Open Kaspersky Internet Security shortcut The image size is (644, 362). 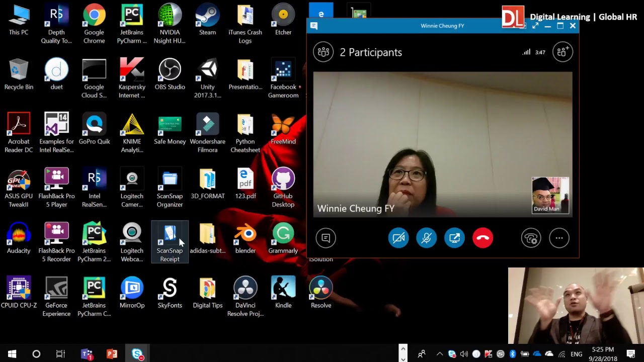pyautogui.click(x=132, y=79)
